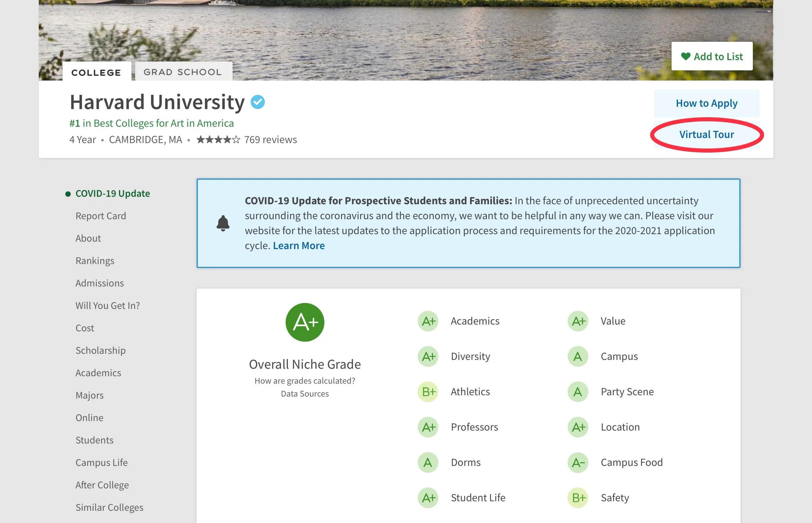Click the Value grade label
This screenshot has height=523, width=812.
pos(613,321)
